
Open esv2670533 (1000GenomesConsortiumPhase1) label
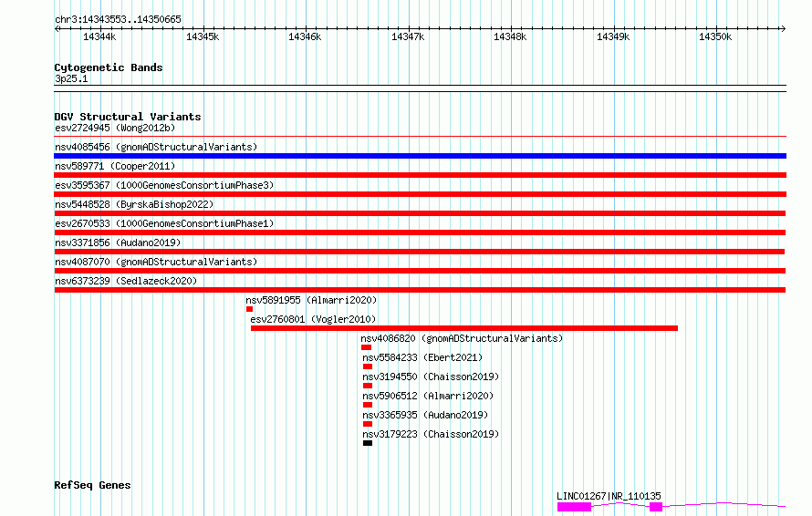point(164,223)
